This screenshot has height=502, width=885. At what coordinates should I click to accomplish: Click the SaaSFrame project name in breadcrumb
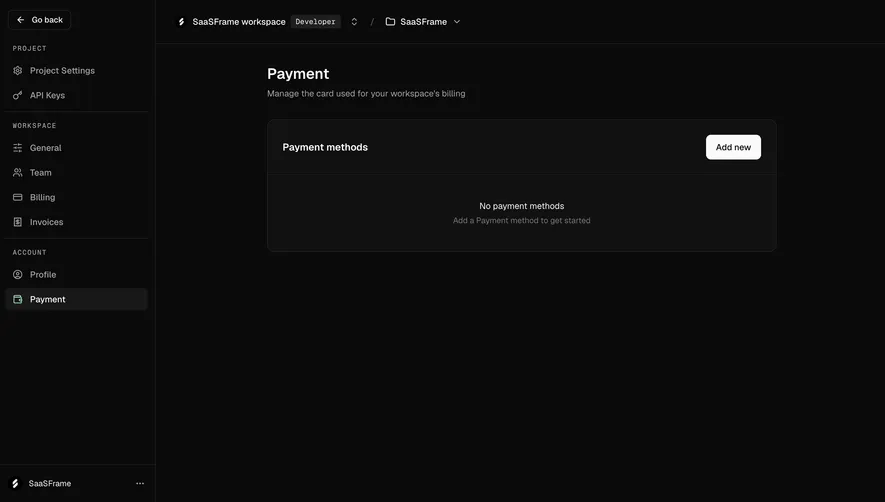click(423, 22)
